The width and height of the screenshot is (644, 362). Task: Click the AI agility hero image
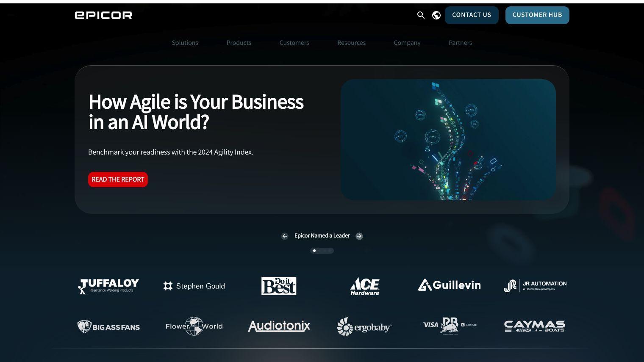(448, 140)
